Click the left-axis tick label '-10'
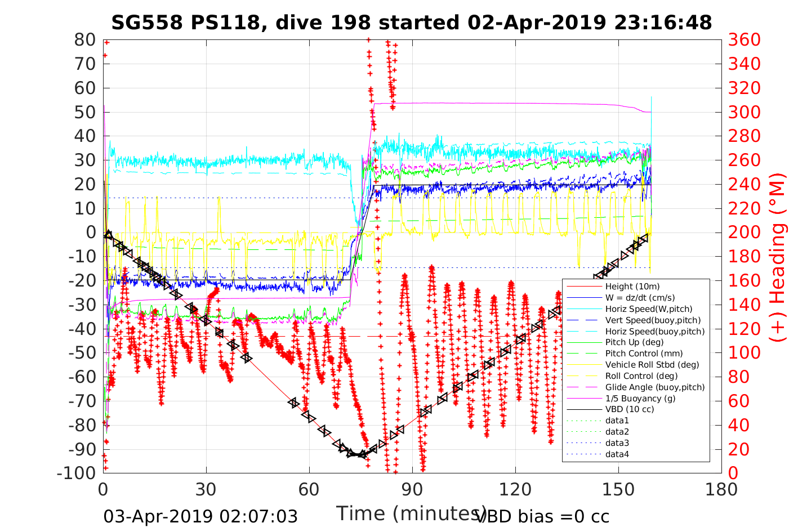Viewport: 798px width, 532px height. pos(82,257)
